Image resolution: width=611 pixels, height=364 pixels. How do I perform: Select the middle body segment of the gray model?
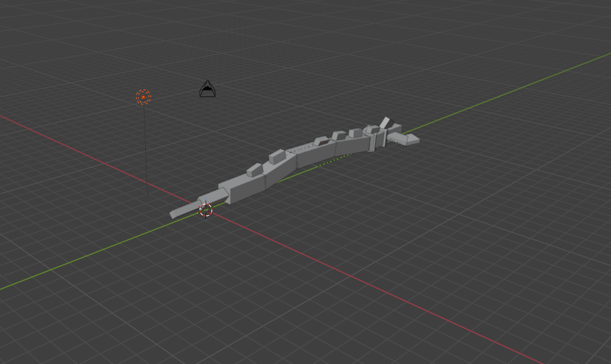click(x=314, y=156)
